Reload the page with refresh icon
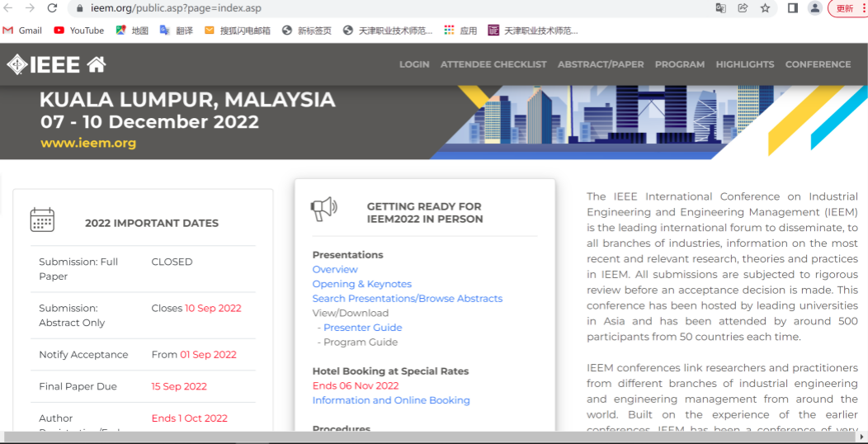Image resolution: width=868 pixels, height=444 pixels. (x=52, y=8)
